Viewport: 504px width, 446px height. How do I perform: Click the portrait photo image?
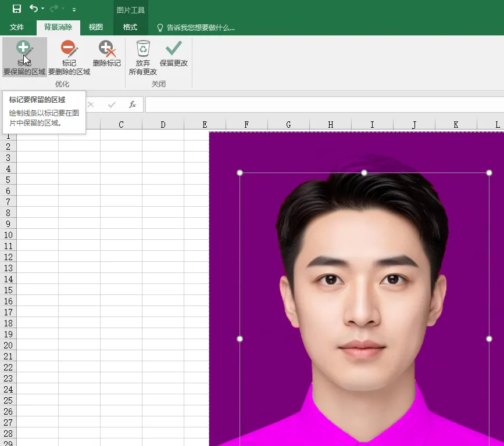click(357, 289)
